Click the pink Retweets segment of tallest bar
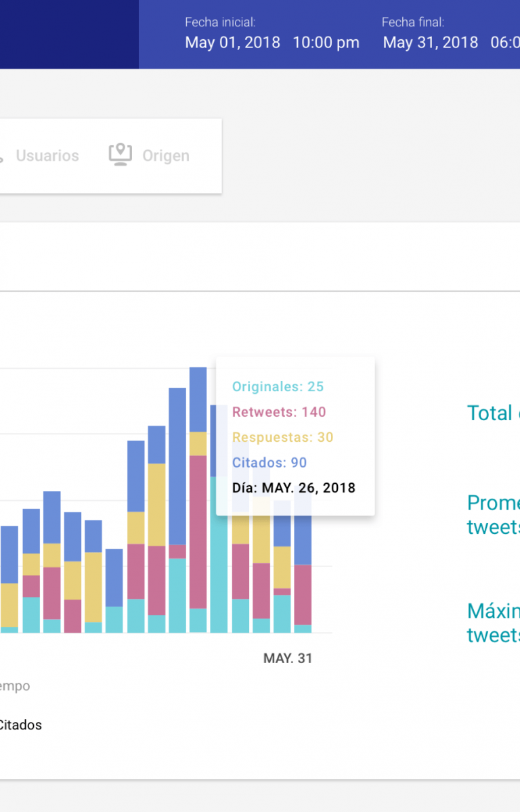The height and width of the screenshot is (812, 520). pyautogui.click(x=198, y=531)
